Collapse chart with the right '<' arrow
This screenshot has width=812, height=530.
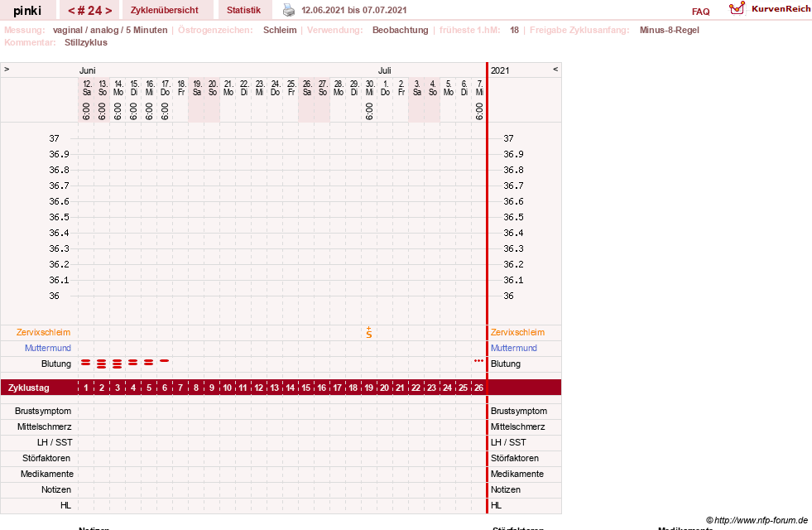(555, 69)
